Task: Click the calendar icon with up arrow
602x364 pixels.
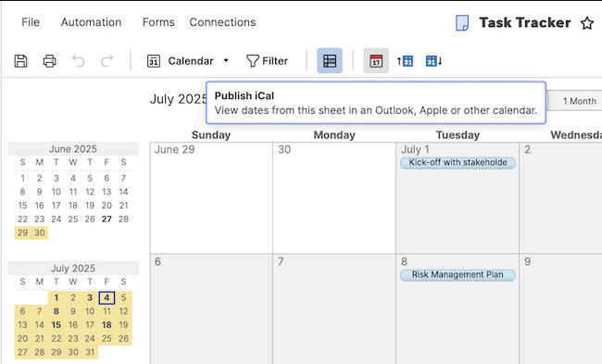Action: [x=405, y=61]
